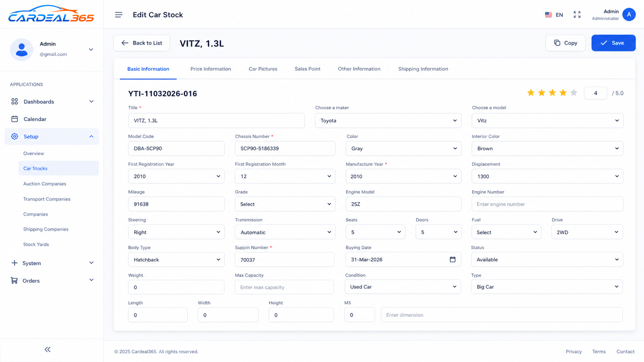
Task: Set rating to the first star
Action: (x=531, y=93)
